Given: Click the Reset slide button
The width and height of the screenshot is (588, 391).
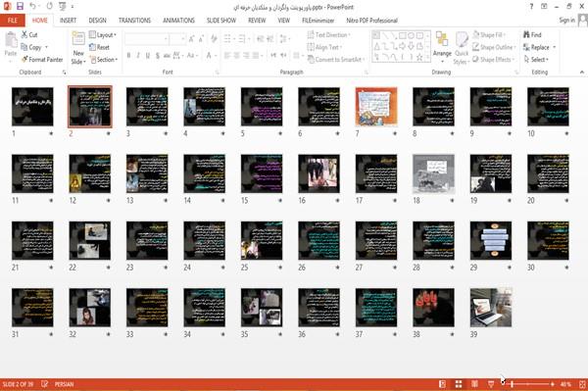Looking at the screenshot, I should pos(99,47).
